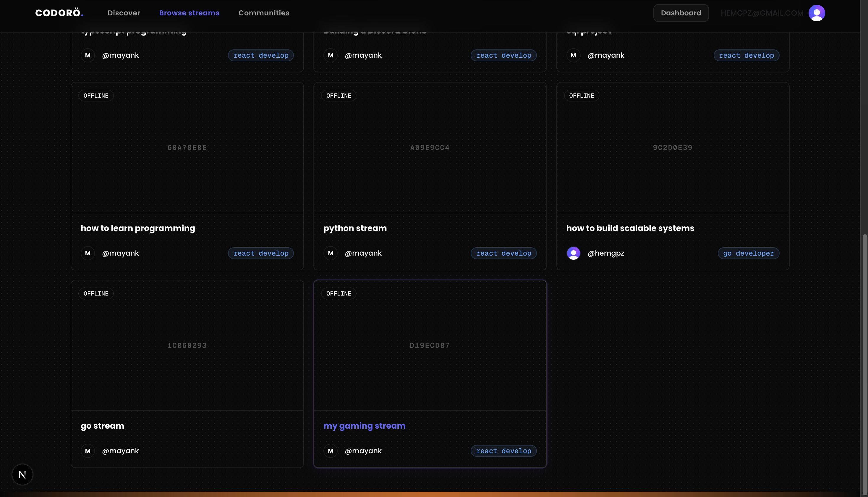The image size is (868, 497).
Task: Click @mayank on python stream card
Action: (x=363, y=253)
